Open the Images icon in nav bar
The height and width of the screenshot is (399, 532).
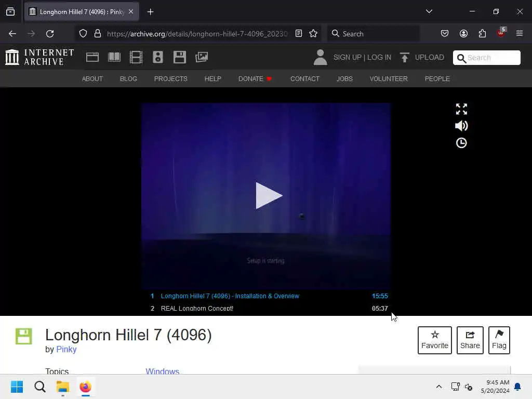click(x=202, y=57)
